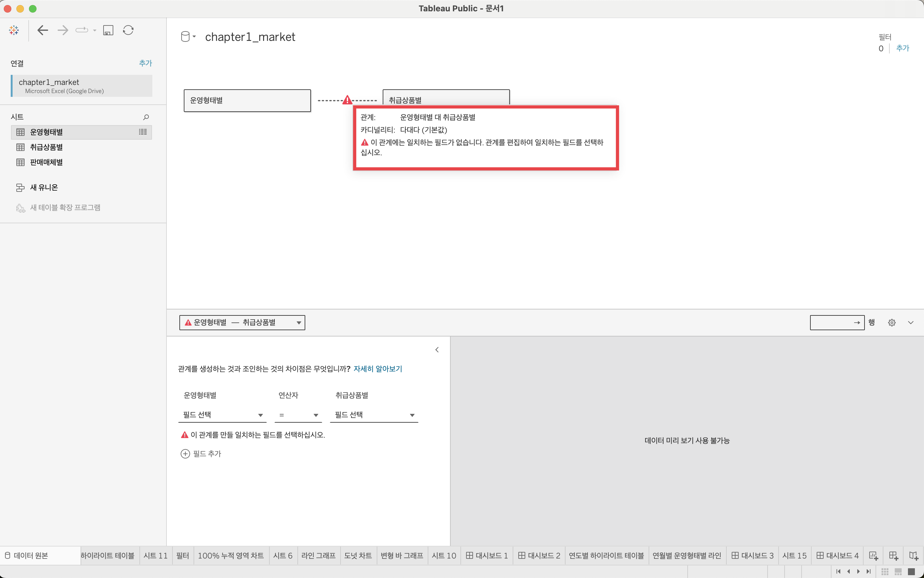
Task: Click the row count input field
Action: (x=831, y=323)
